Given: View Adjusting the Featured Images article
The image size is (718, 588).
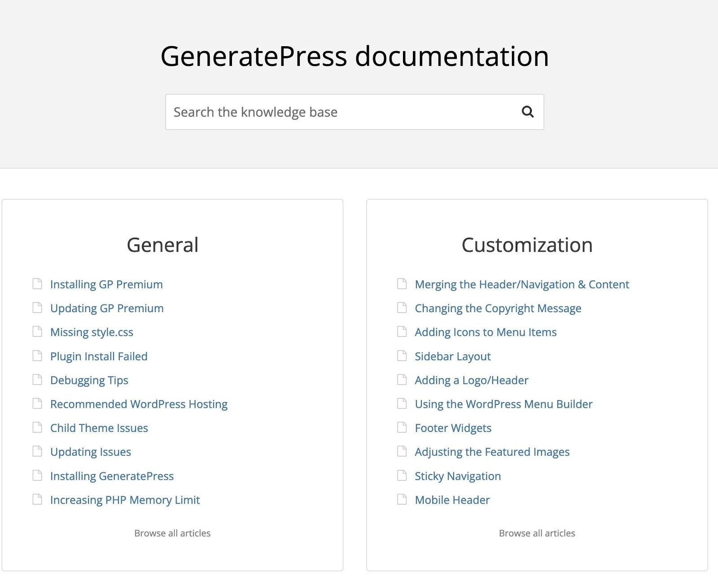Looking at the screenshot, I should 492,452.
